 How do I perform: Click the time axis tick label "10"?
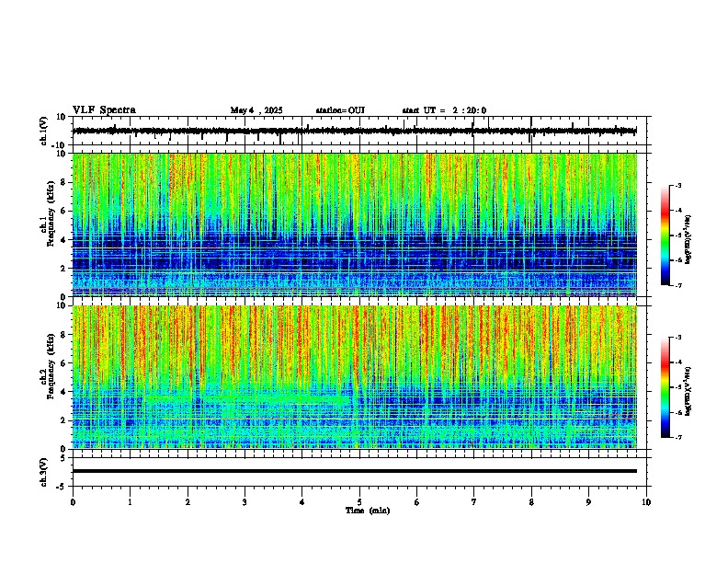click(646, 502)
